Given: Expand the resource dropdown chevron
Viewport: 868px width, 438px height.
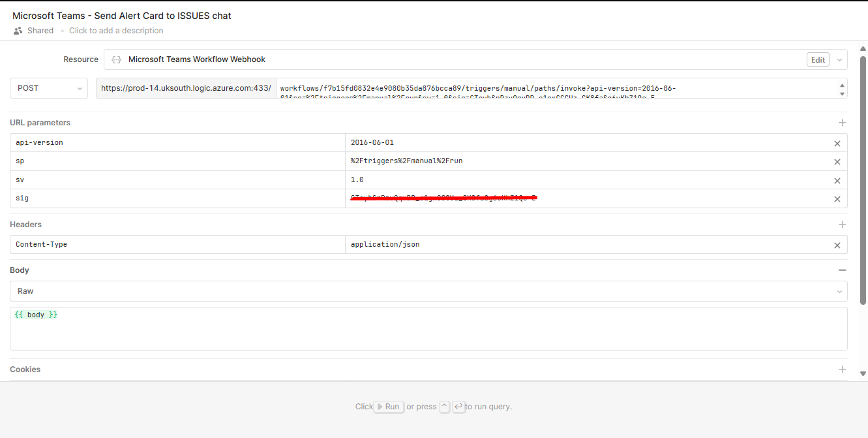Looking at the screenshot, I should (839, 59).
